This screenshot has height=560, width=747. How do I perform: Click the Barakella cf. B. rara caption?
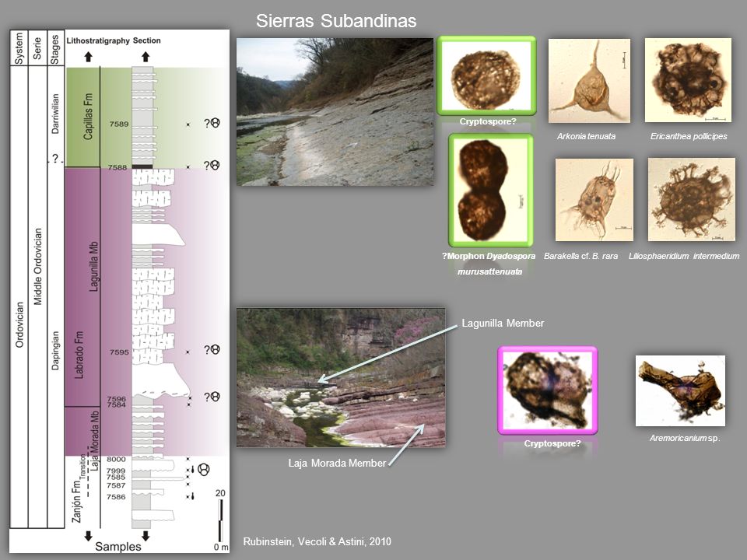tap(580, 256)
